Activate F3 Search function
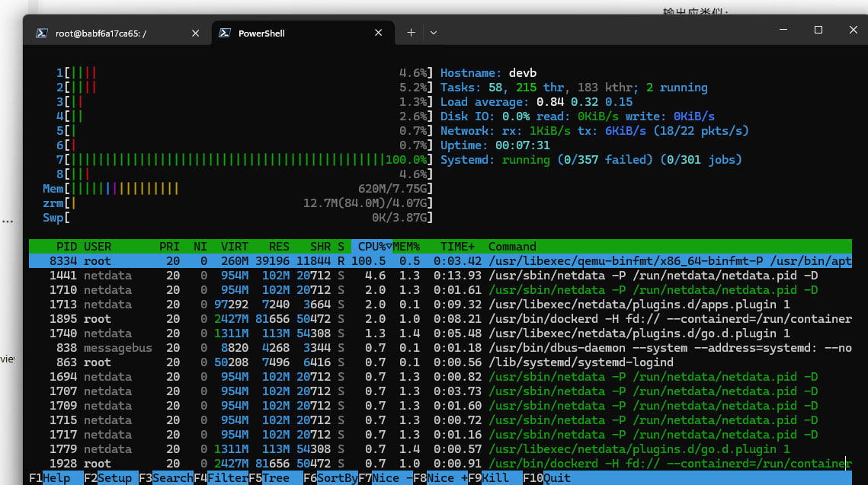The width and height of the screenshot is (868, 485). (166, 478)
